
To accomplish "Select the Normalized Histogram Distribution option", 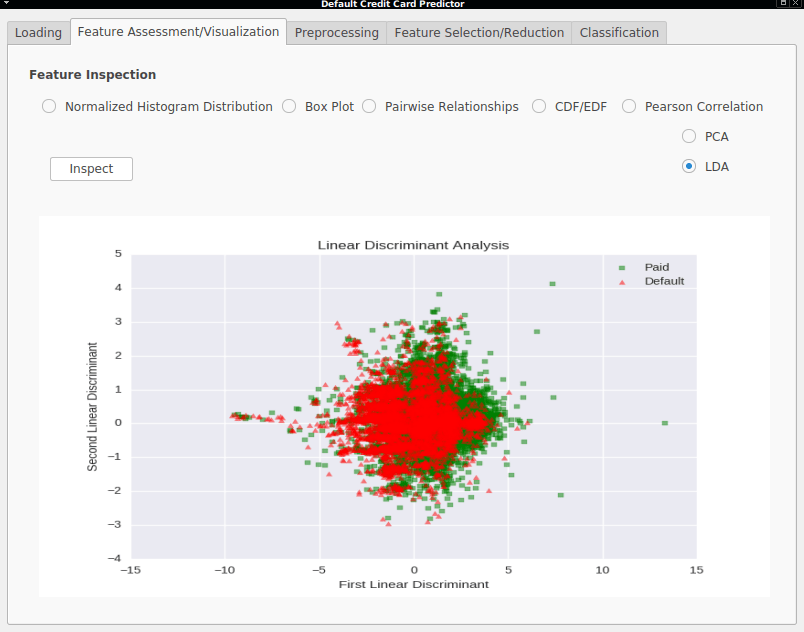I will coord(49,106).
